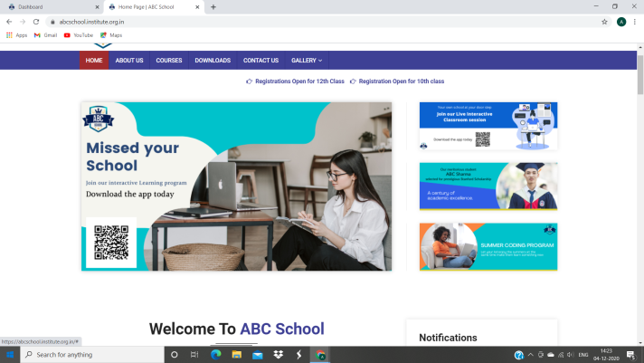
Task: Click the page vertical scrollbar thumb
Action: point(640,75)
